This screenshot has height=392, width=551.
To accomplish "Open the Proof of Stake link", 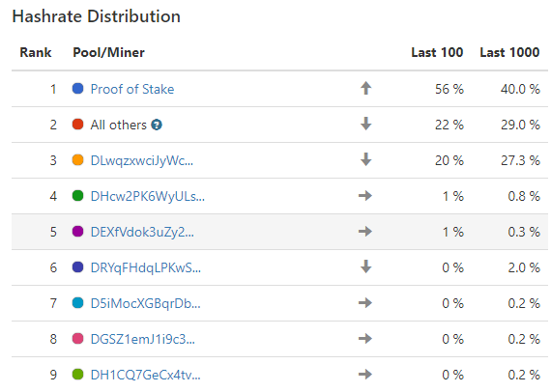I will tap(132, 89).
